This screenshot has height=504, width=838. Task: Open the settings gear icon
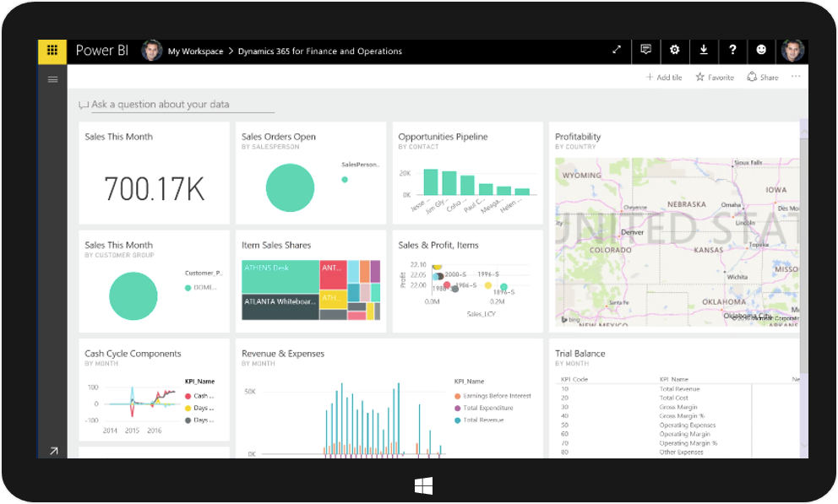(674, 51)
